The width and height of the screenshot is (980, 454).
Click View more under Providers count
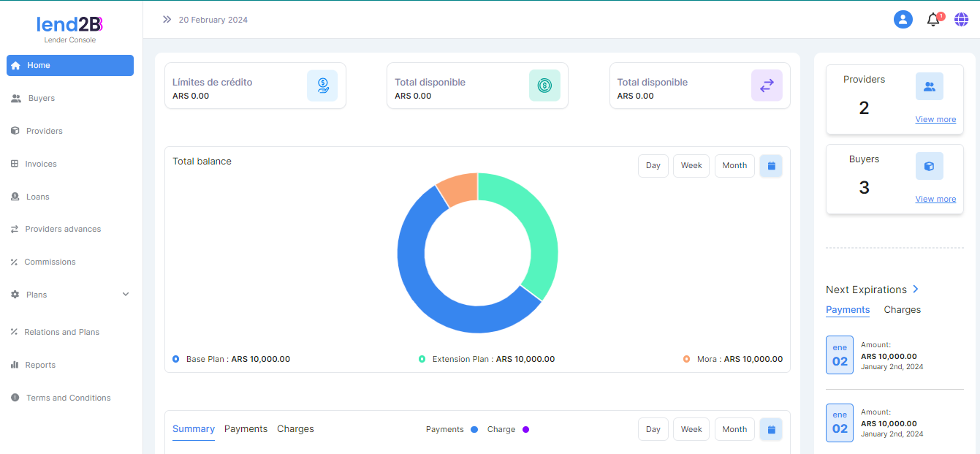935,119
